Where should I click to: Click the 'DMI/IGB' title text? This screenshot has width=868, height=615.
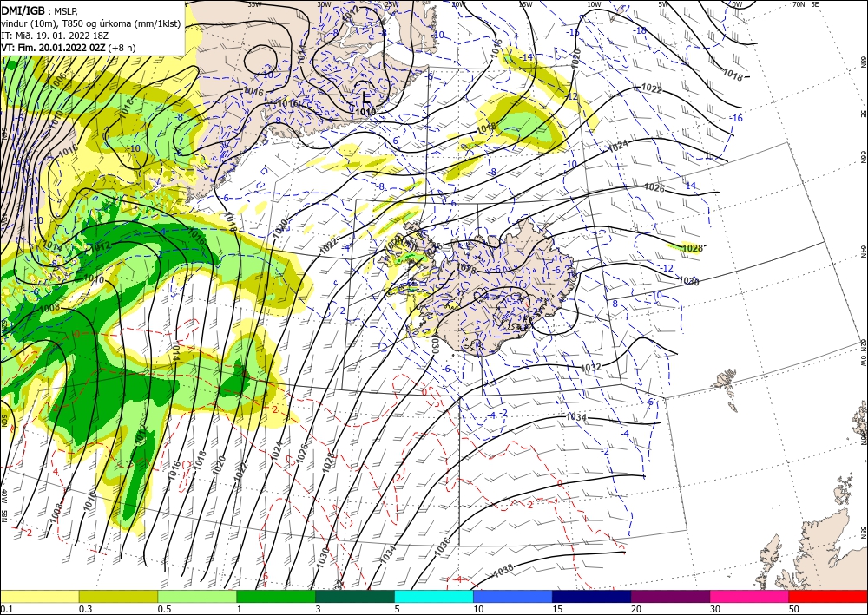23,10
